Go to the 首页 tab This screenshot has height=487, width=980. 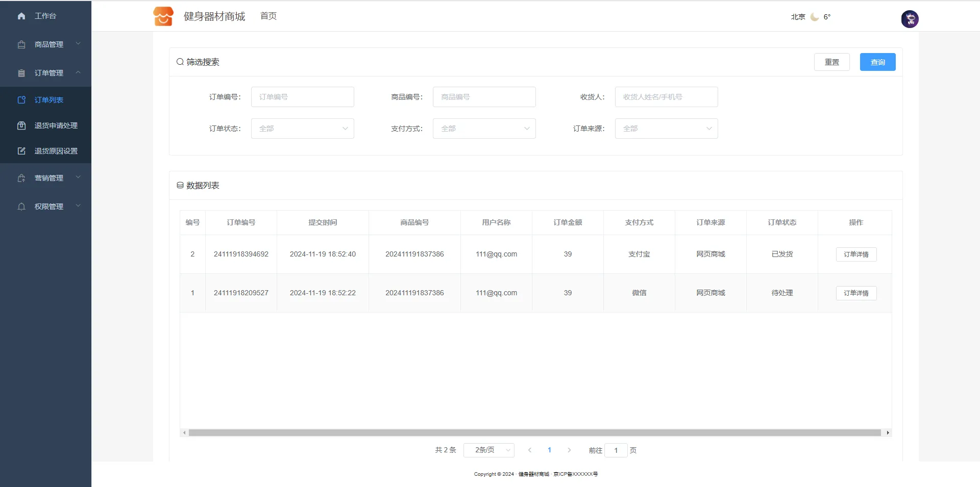268,16
